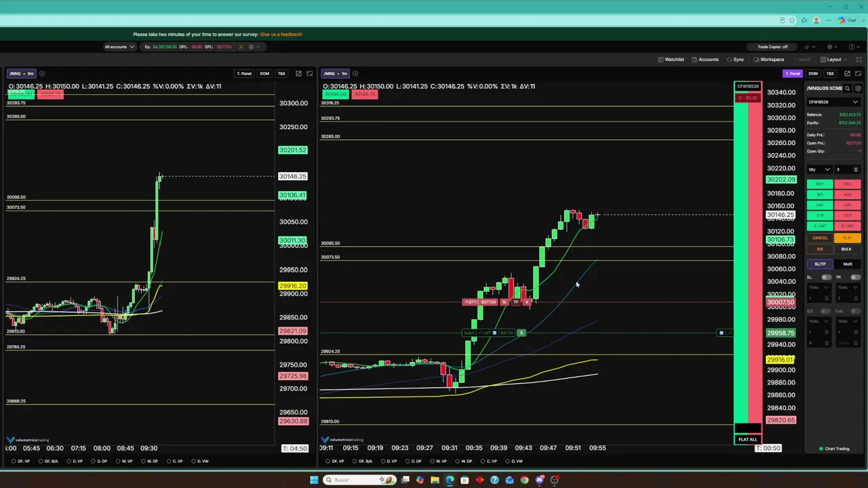
Task: Open Google Chrome from the taskbar
Action: coord(524,480)
